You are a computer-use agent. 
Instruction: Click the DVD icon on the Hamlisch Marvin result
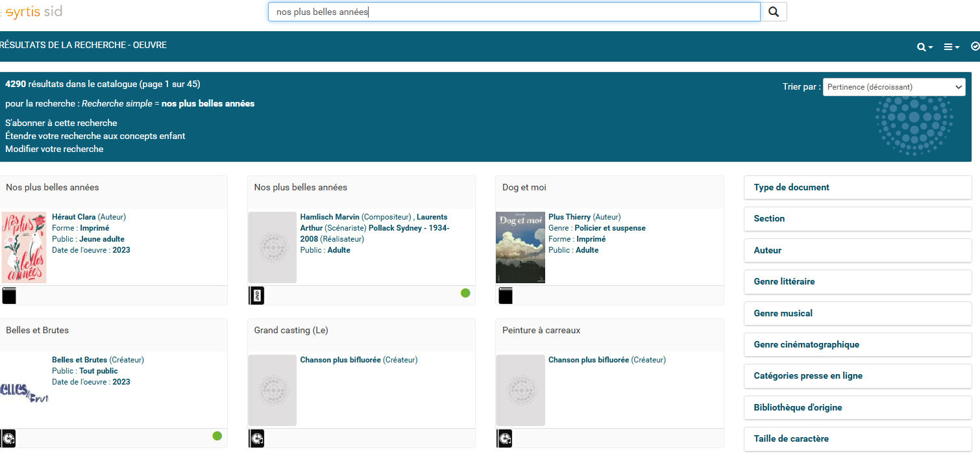[x=256, y=296]
